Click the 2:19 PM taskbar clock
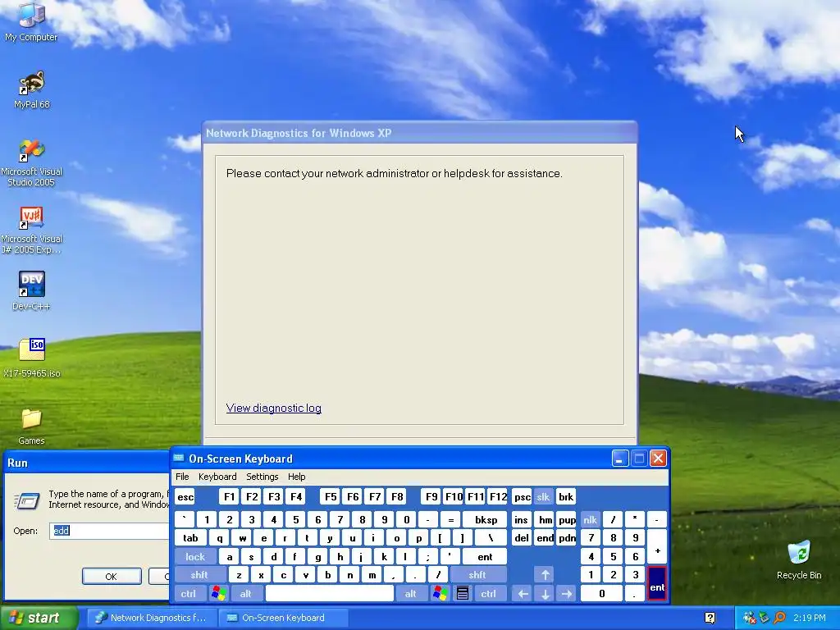The image size is (840, 630). [810, 618]
